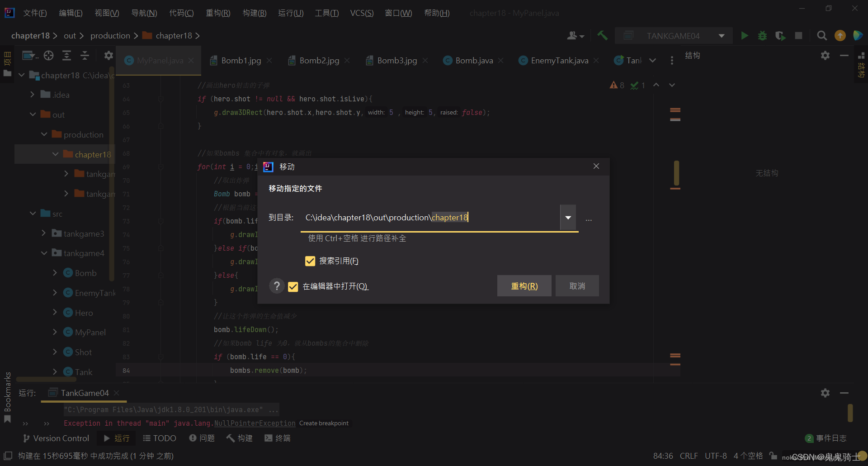Show hidden editor tabs dropdown
This screenshot has width=868, height=466.
(652, 60)
